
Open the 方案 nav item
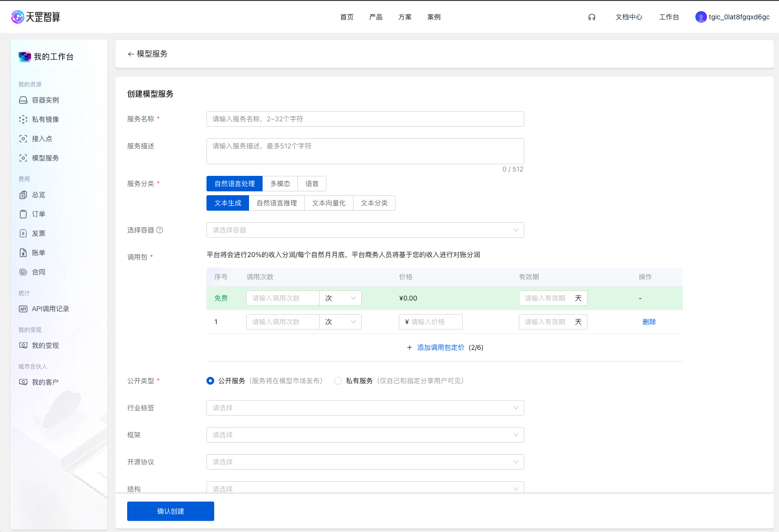(405, 17)
